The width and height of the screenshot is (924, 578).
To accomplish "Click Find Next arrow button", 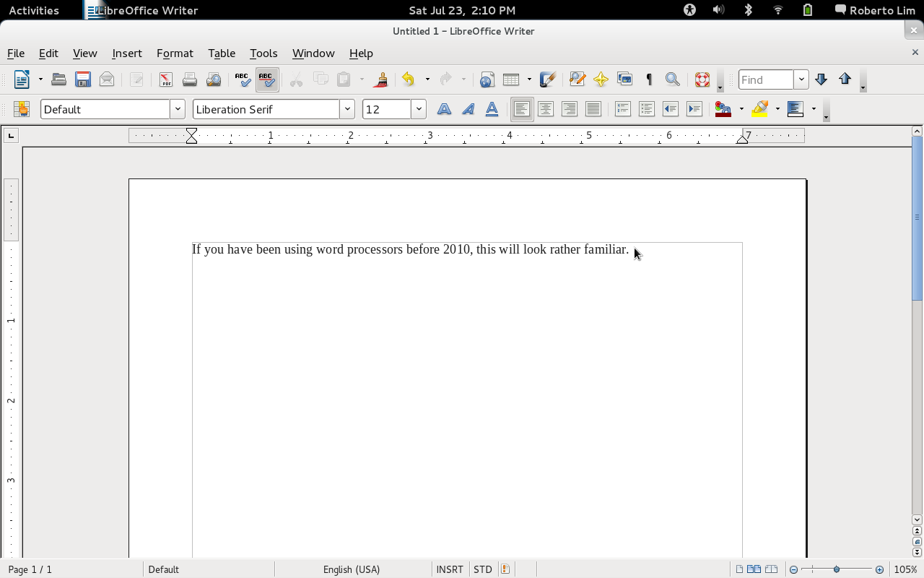I will point(821,79).
